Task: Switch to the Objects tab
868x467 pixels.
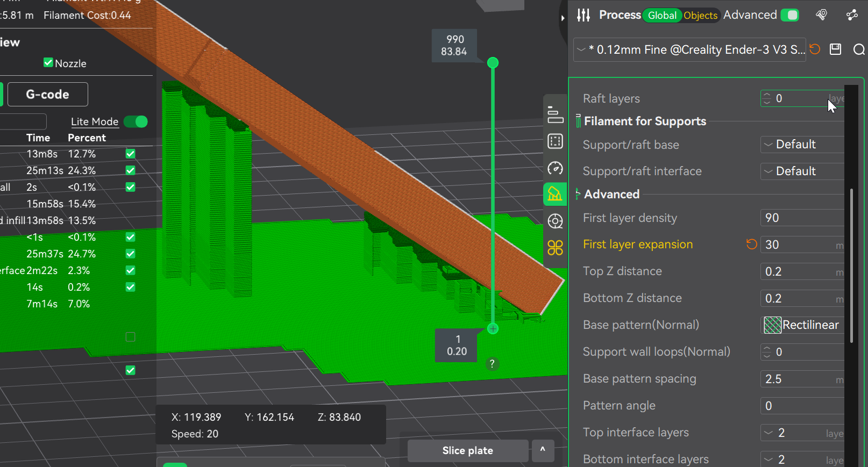Action: (700, 16)
